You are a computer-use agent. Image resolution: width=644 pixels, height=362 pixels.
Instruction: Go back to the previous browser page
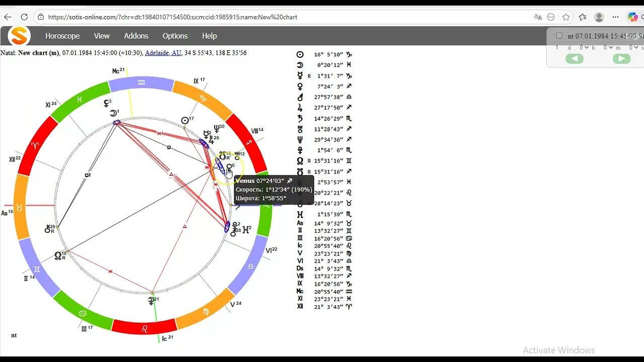click(x=8, y=17)
